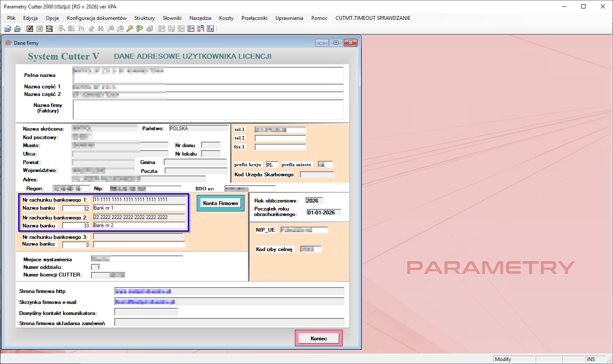Open the Plik menu
This screenshot has width=613, height=364.
pos(11,18)
